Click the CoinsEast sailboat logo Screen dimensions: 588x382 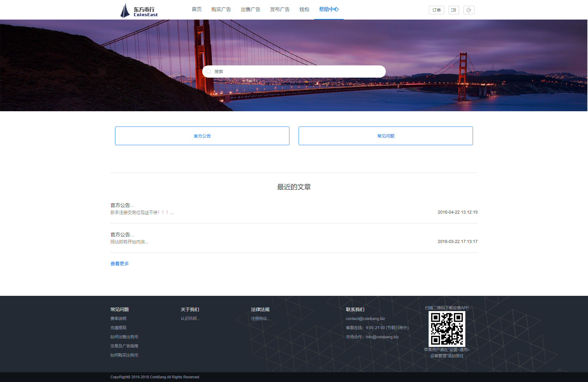click(139, 10)
